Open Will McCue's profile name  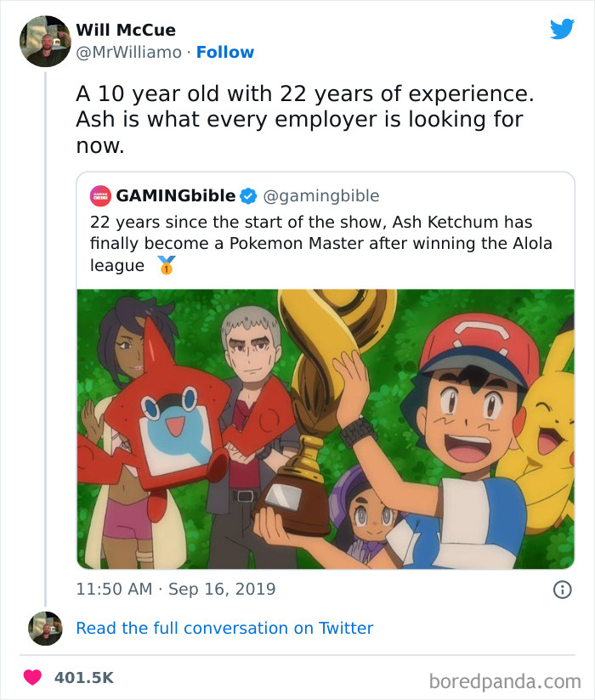(x=125, y=29)
